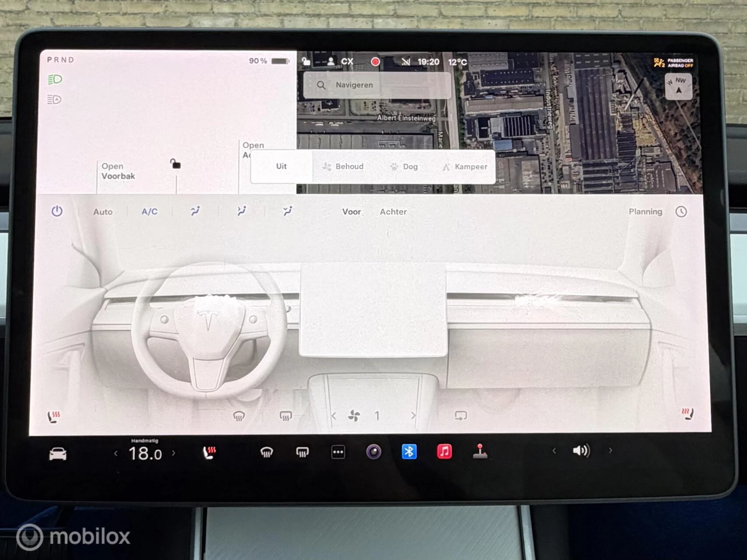Open the car controls icon

click(x=58, y=454)
